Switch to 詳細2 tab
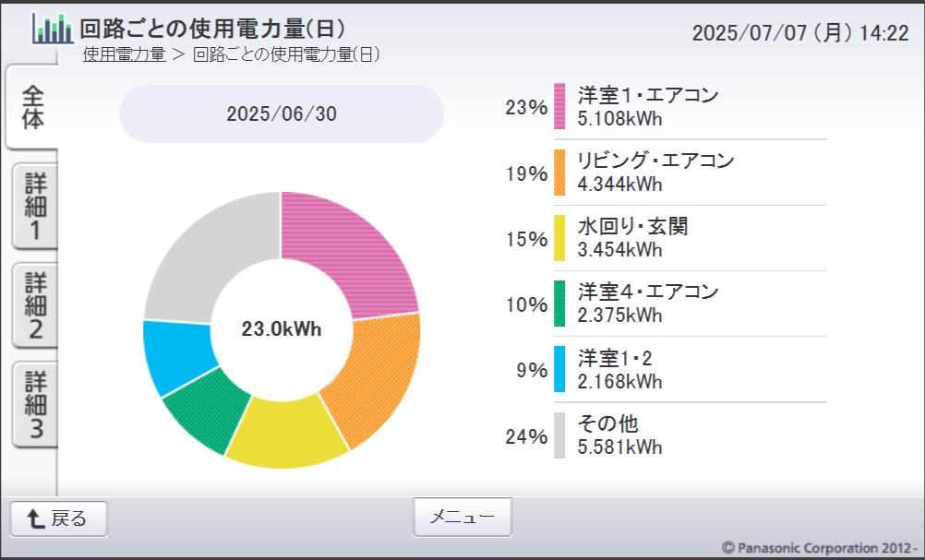Image resolution: width=925 pixels, height=560 pixels. [35, 305]
